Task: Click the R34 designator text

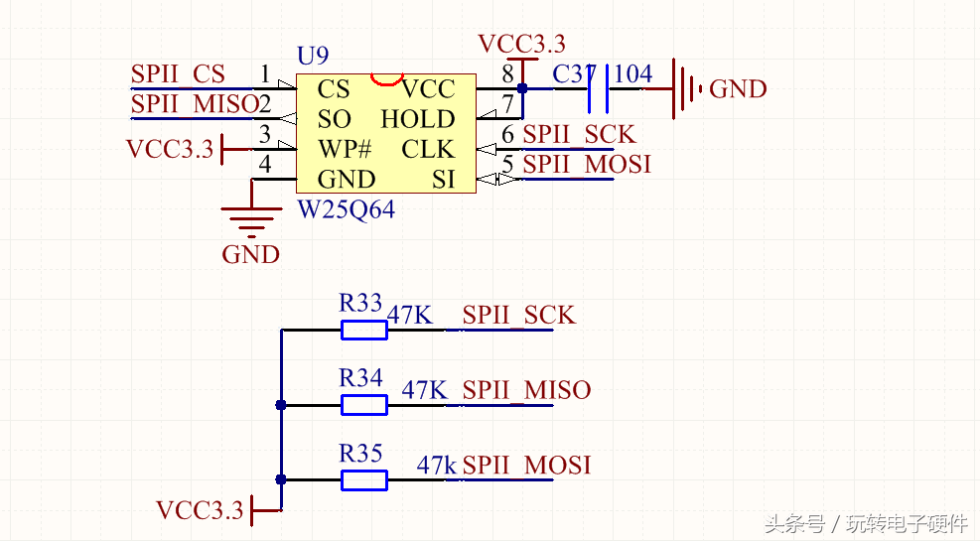Action: tap(360, 378)
